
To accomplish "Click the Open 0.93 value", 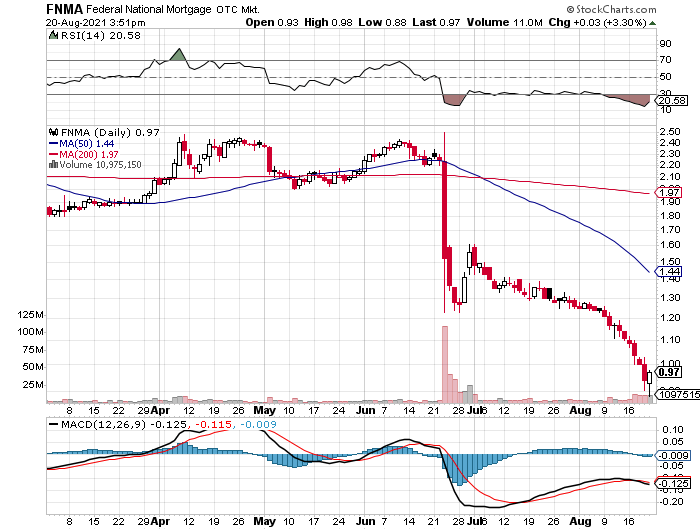I will 272,22.
